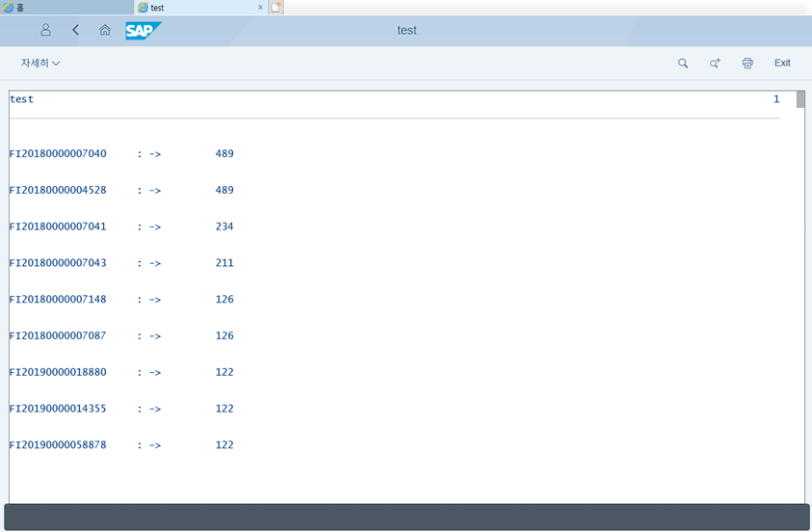Viewport: 812px width, 532px height.
Task: Click the search-next magnifier plus icon
Action: pyautogui.click(x=715, y=64)
